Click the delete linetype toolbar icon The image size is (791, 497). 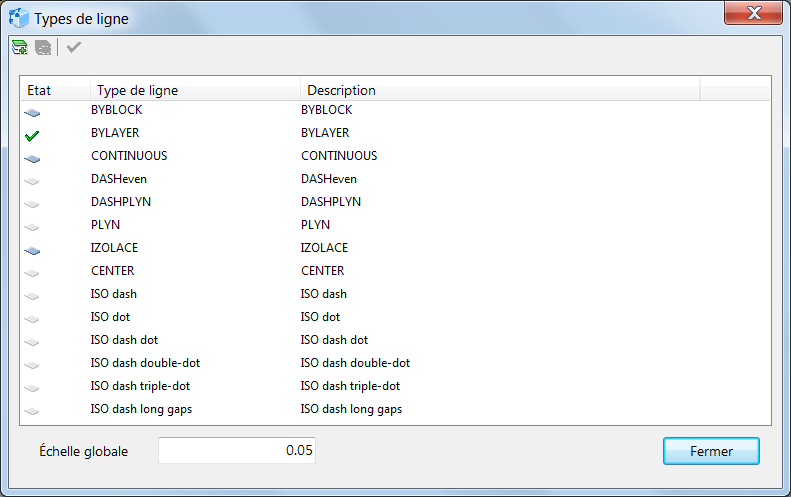43,47
